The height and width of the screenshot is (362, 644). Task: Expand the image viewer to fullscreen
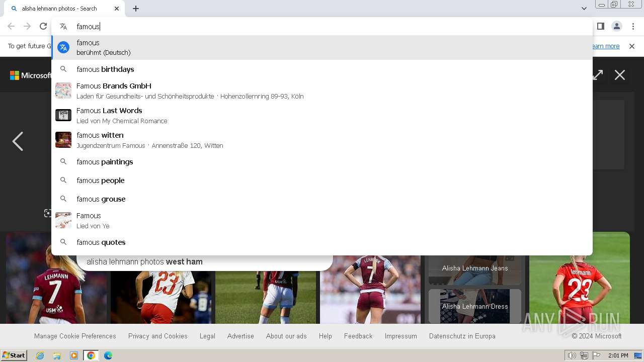[598, 75]
